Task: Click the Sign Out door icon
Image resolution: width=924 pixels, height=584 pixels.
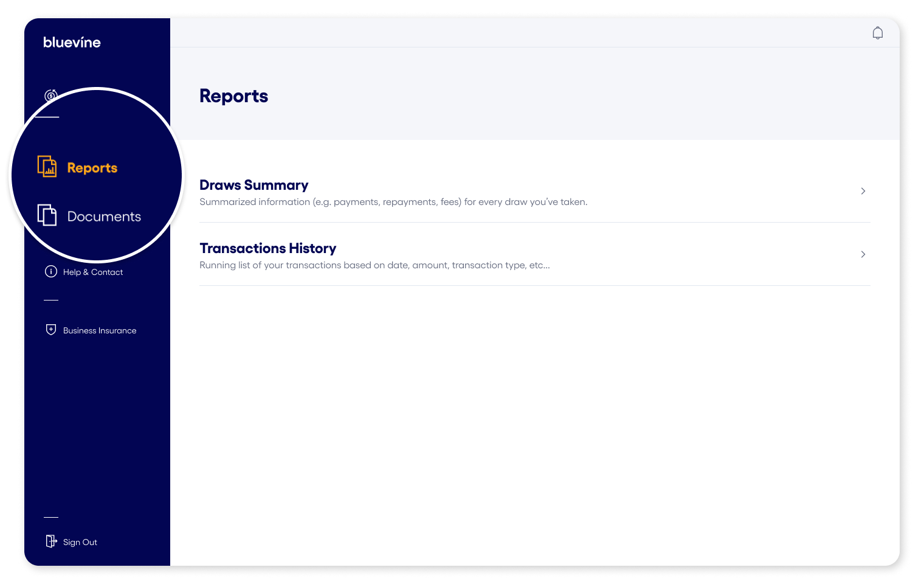Action: [x=51, y=541]
